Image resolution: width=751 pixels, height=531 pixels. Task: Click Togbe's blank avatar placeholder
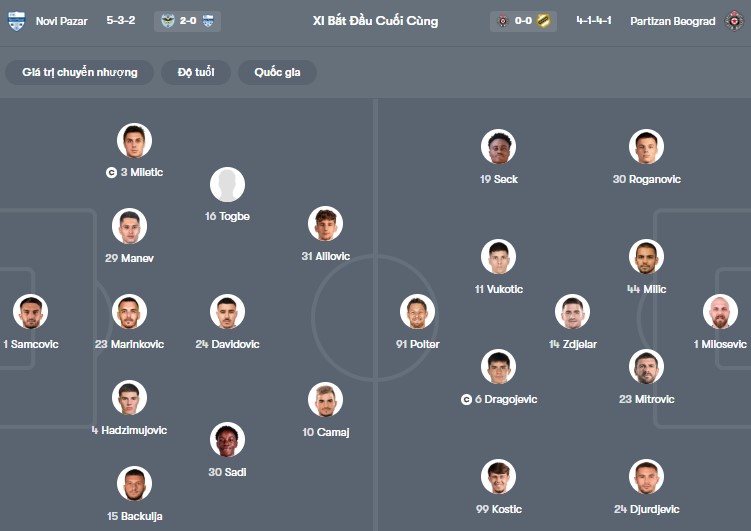(x=227, y=185)
